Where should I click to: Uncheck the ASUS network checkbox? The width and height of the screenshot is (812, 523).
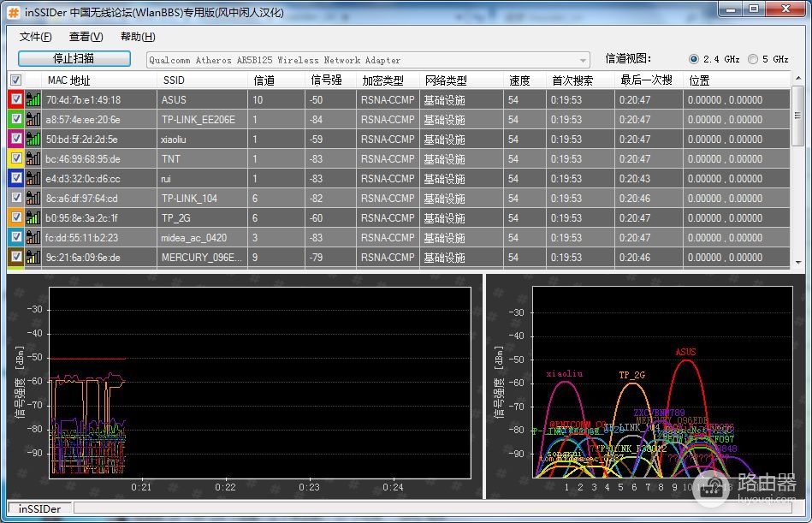coord(16,99)
